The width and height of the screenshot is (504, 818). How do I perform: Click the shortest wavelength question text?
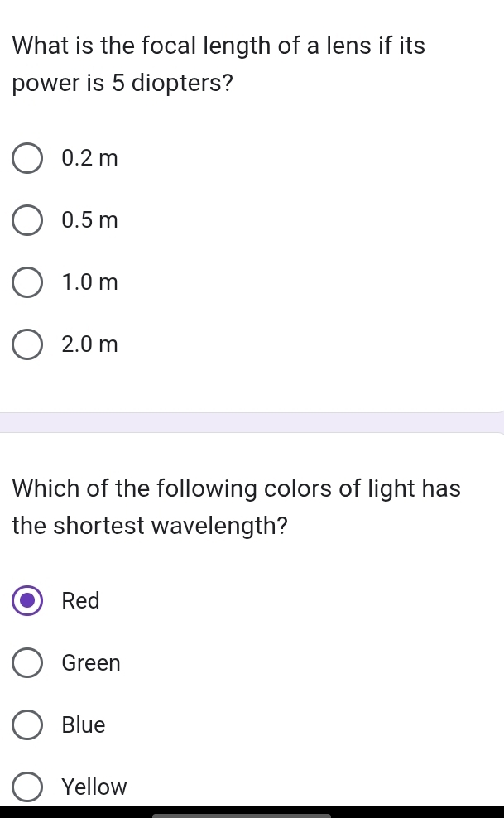click(236, 507)
